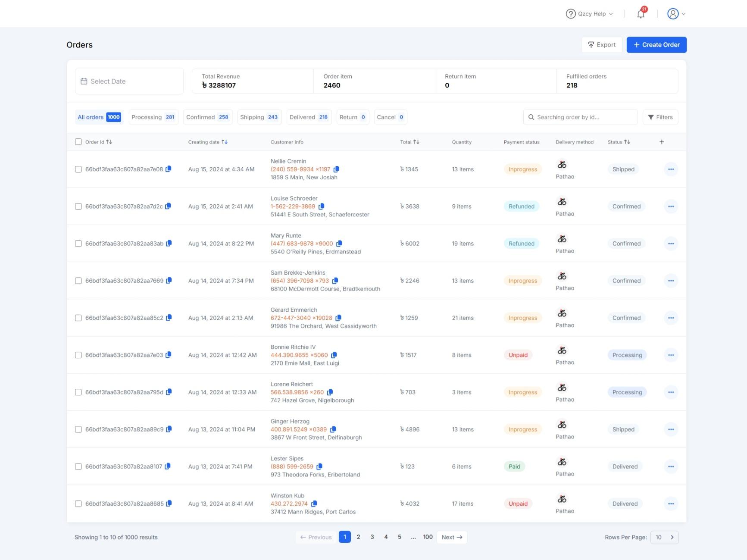Tick the checkbox for Bonnie Ritchie IV's order
The width and height of the screenshot is (747, 560).
pos(78,355)
